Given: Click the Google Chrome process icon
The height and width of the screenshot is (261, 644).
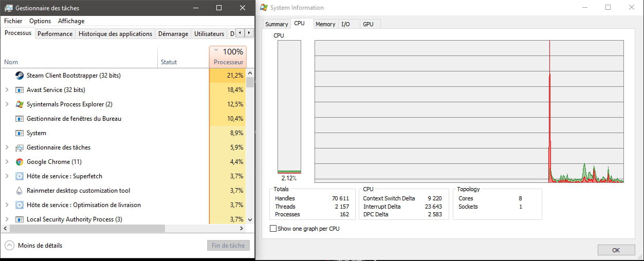Looking at the screenshot, I should (x=20, y=162).
